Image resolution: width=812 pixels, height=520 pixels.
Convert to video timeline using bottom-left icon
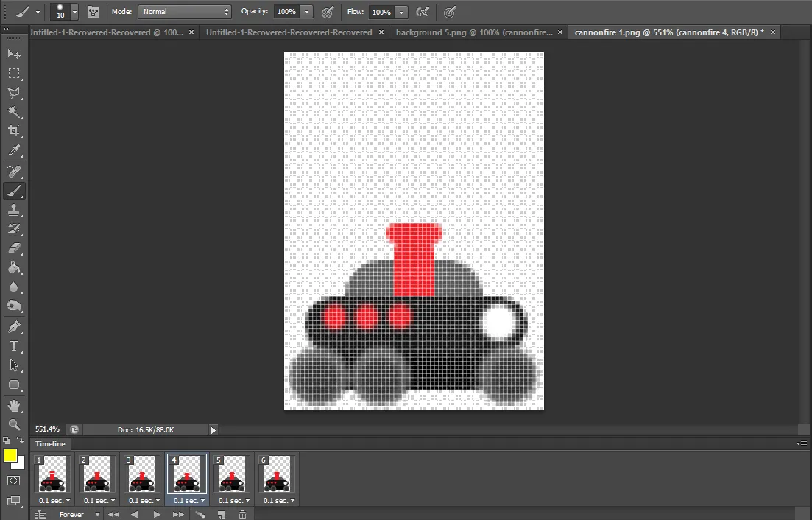tap(40, 514)
